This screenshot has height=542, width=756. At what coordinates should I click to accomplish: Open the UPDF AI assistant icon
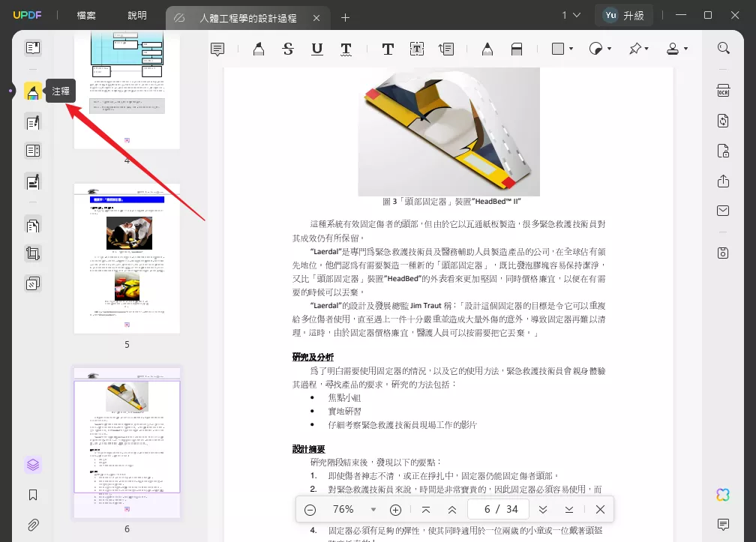(x=723, y=495)
